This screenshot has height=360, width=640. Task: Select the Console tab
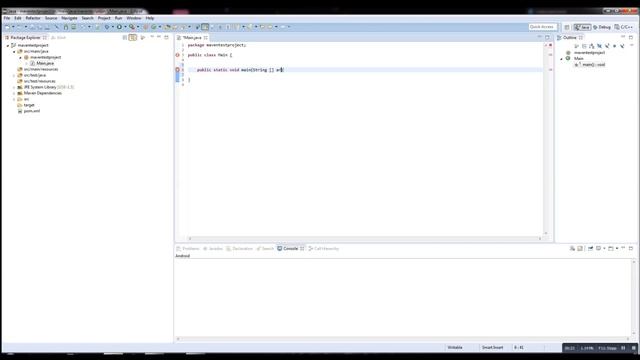pos(290,249)
